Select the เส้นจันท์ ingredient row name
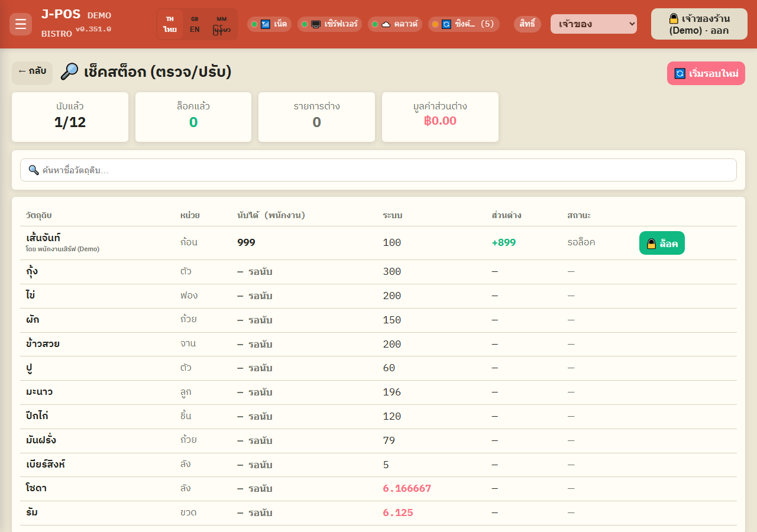757x532 pixels. pyautogui.click(x=43, y=238)
